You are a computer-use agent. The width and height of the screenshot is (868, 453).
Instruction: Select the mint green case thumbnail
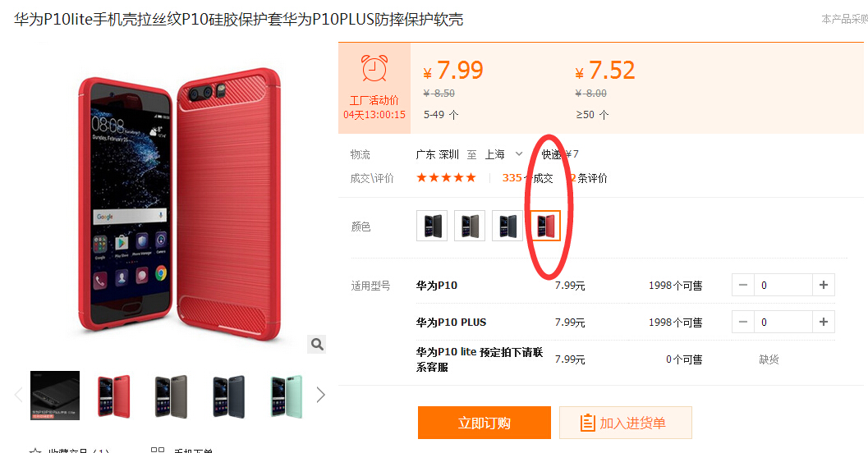tap(287, 396)
